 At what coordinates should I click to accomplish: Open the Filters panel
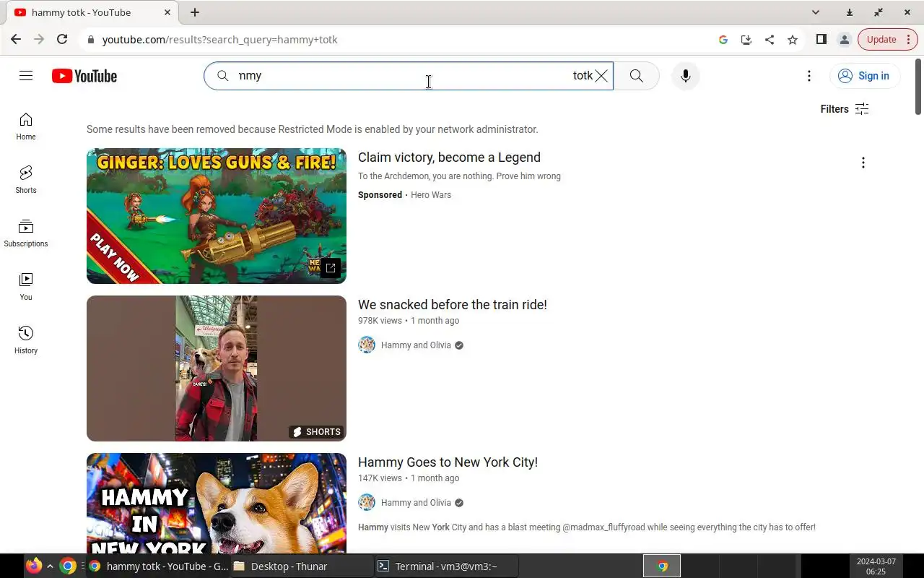(845, 109)
